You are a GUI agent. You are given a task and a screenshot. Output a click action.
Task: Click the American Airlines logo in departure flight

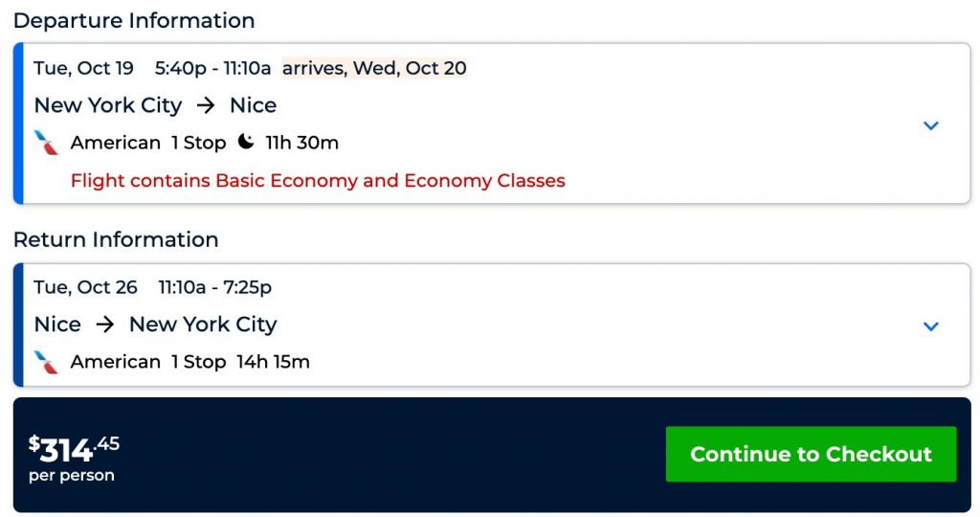[x=46, y=143]
